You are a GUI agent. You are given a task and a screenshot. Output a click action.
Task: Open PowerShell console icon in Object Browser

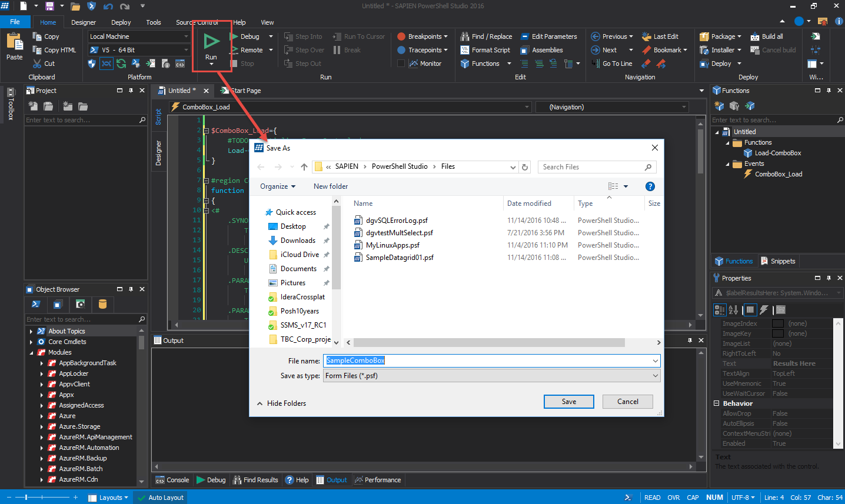point(36,304)
